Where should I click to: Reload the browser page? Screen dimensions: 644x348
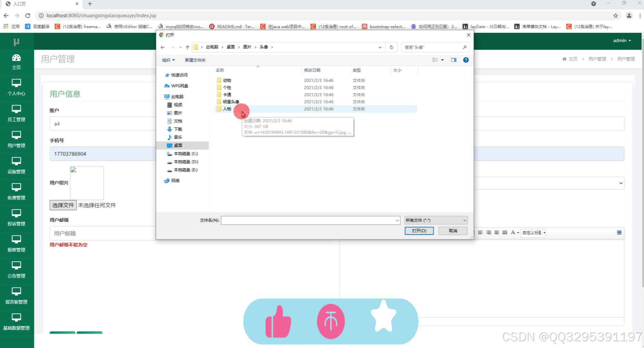click(x=28, y=15)
